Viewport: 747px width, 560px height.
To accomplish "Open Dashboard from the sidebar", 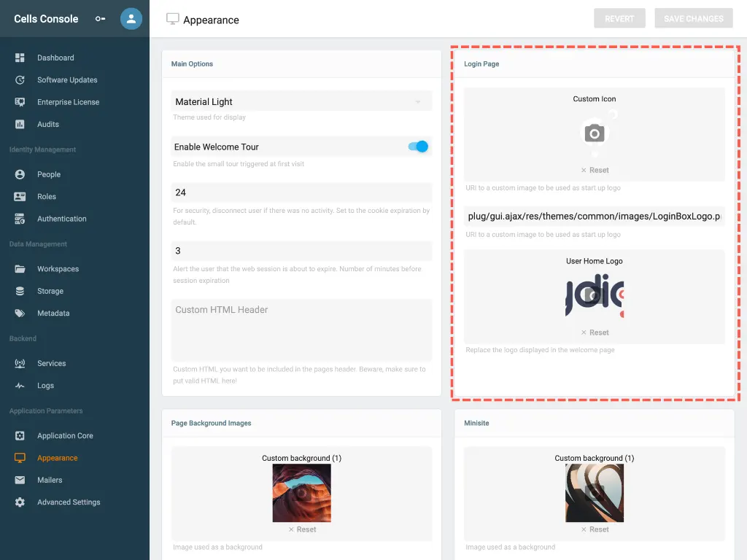I will point(55,58).
